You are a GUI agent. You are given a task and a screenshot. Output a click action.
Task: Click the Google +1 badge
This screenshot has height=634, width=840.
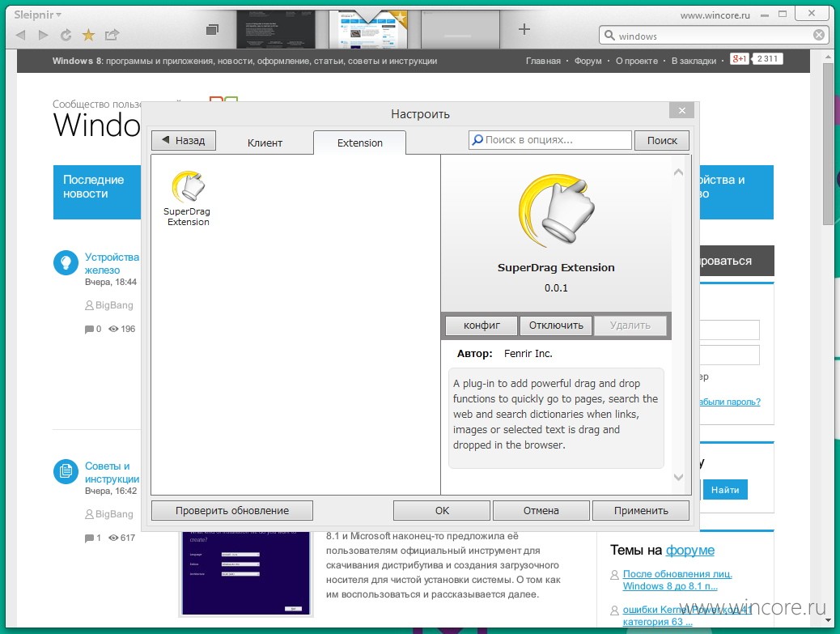740,59
